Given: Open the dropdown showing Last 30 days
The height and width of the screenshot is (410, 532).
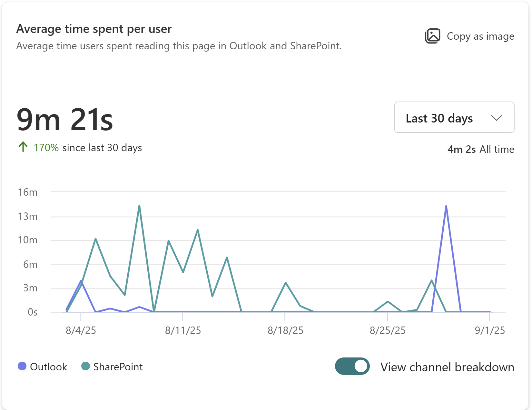Looking at the screenshot, I should coord(454,117).
